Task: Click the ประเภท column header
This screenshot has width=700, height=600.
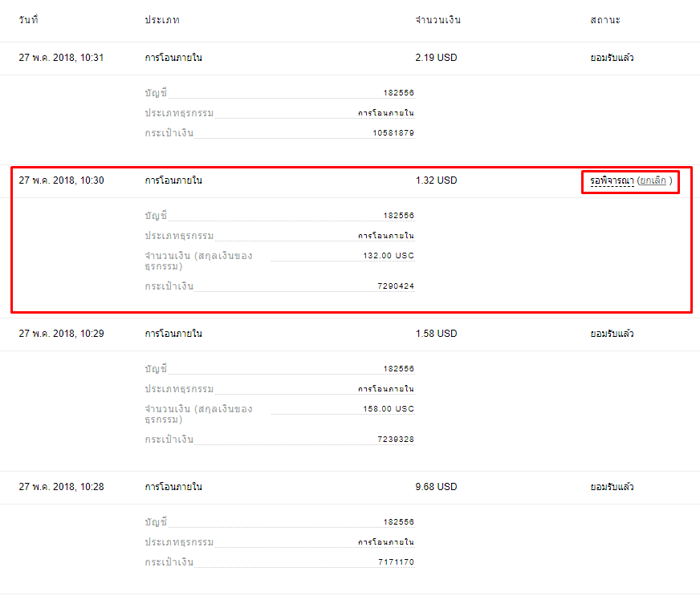Action: point(162,20)
